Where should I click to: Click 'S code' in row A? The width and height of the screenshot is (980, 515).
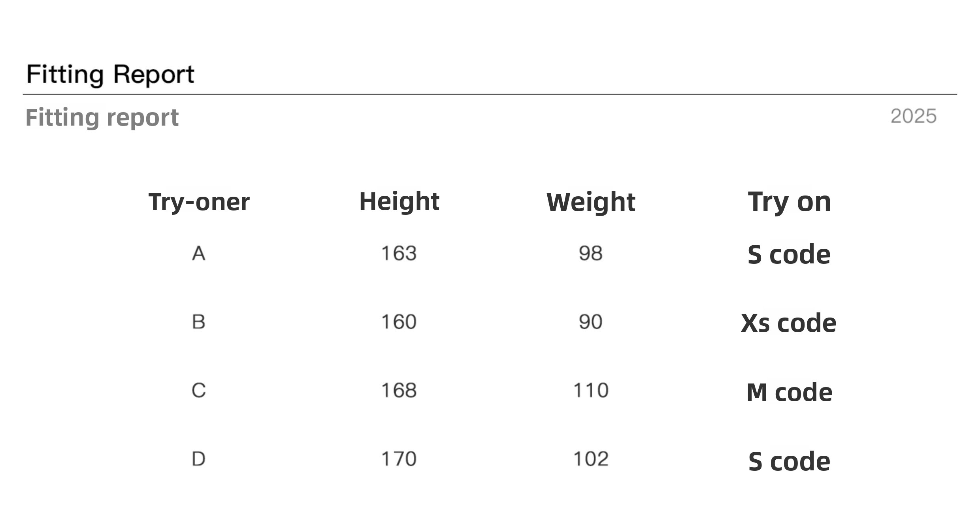click(789, 254)
